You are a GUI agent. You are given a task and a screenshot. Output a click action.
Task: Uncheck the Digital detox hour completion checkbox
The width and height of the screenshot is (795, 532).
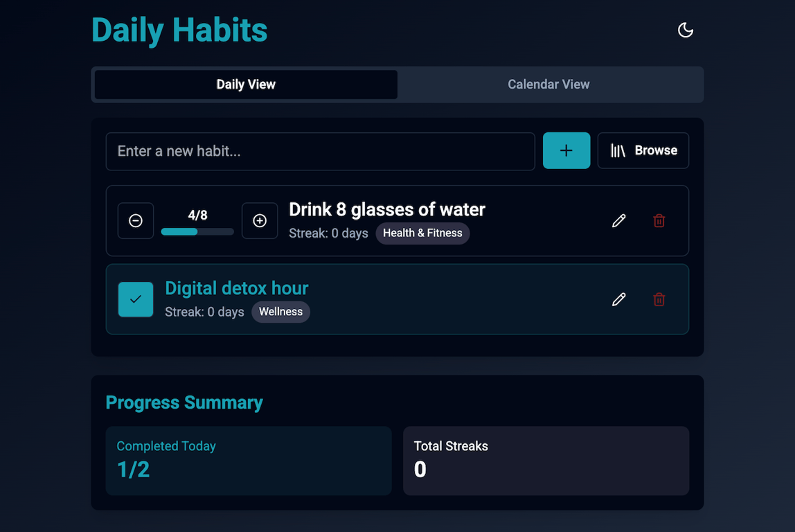pyautogui.click(x=136, y=299)
